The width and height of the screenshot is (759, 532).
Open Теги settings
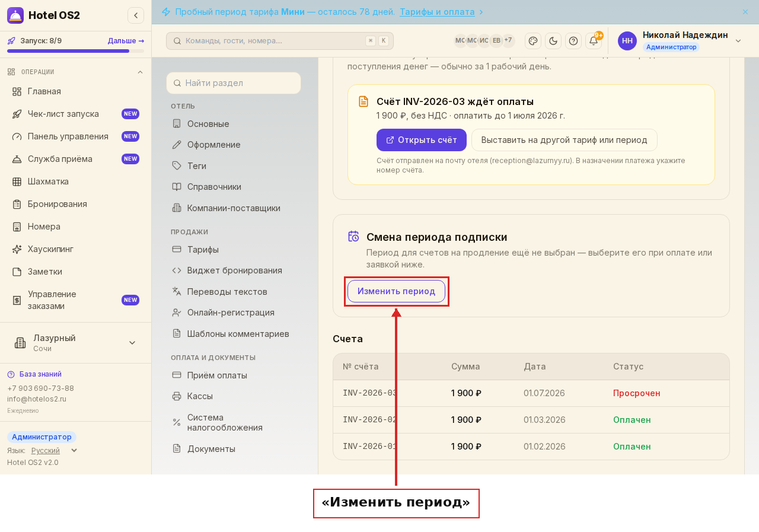234,166
